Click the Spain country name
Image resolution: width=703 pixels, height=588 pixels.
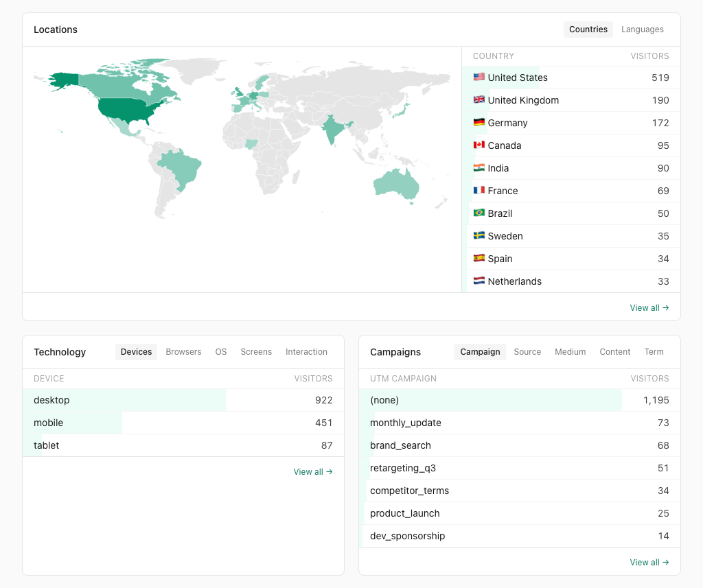[500, 259]
